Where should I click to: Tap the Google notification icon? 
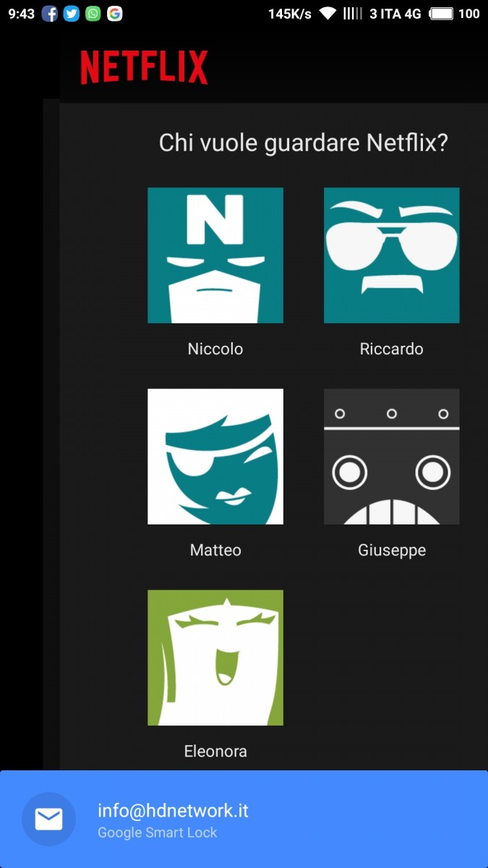coord(115,14)
